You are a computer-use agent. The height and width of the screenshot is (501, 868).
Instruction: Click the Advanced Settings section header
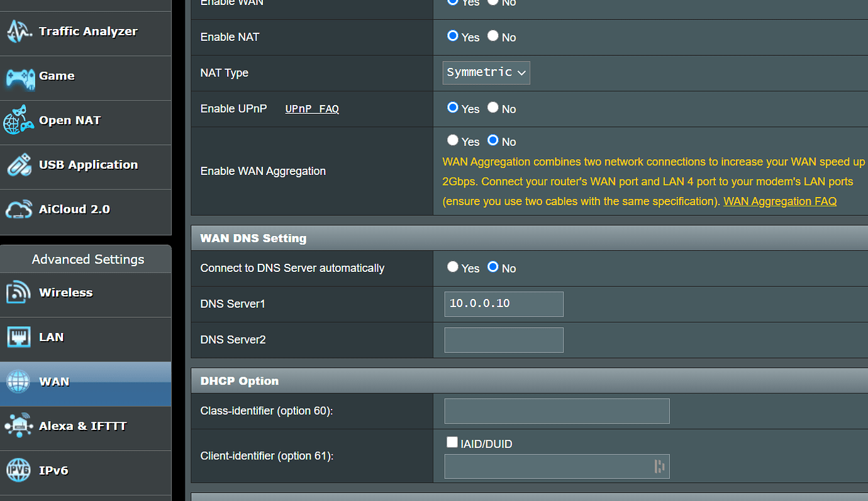(87, 259)
